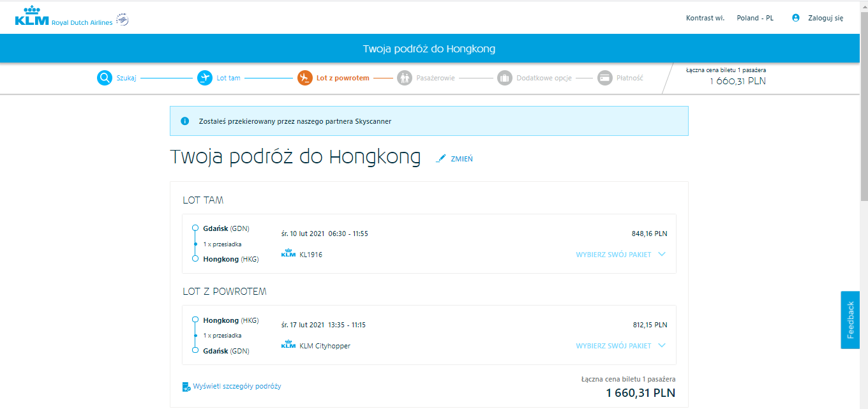Open the Feedback side tab

[x=850, y=320]
